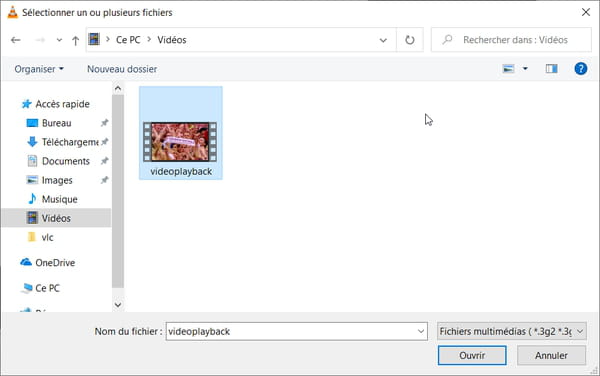Click the Annuler button
The width and height of the screenshot is (600, 376).
[551, 355]
